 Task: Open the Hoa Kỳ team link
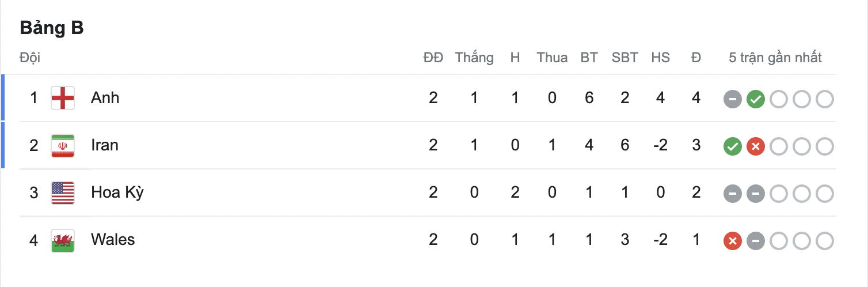[117, 192]
